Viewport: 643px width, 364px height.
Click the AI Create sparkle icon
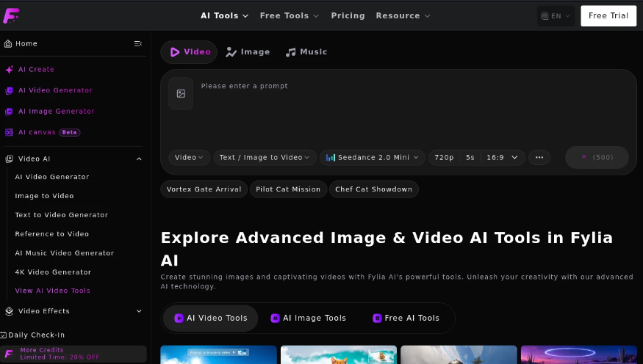[x=9, y=70]
